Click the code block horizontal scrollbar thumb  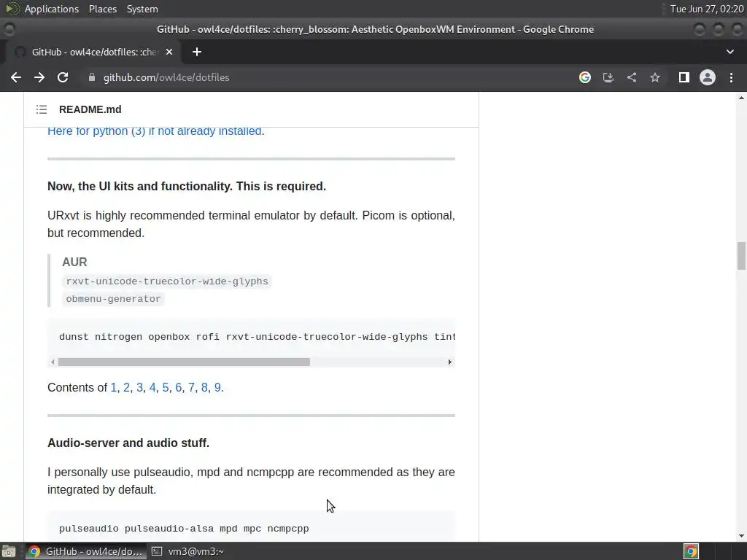(184, 362)
